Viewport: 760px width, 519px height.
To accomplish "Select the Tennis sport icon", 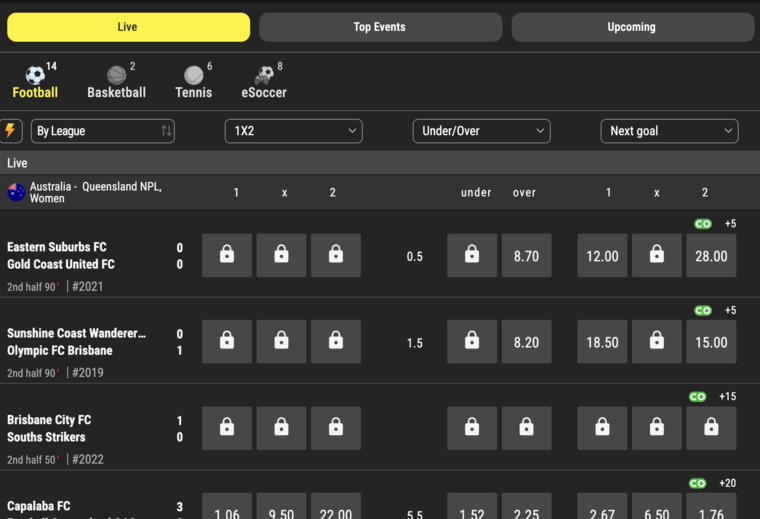I will pyautogui.click(x=193, y=76).
